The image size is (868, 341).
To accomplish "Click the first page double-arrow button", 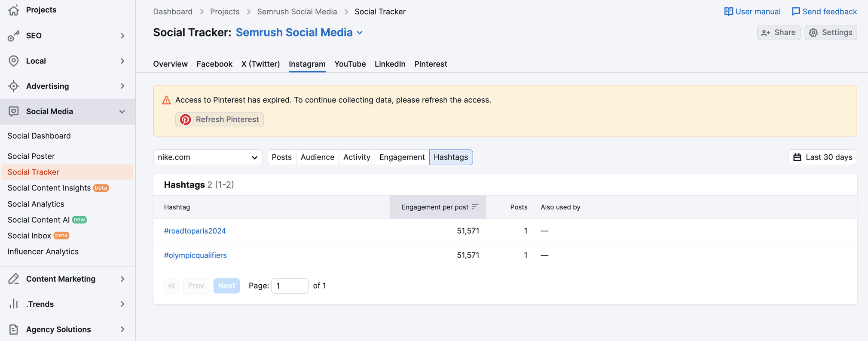I will coord(171,286).
